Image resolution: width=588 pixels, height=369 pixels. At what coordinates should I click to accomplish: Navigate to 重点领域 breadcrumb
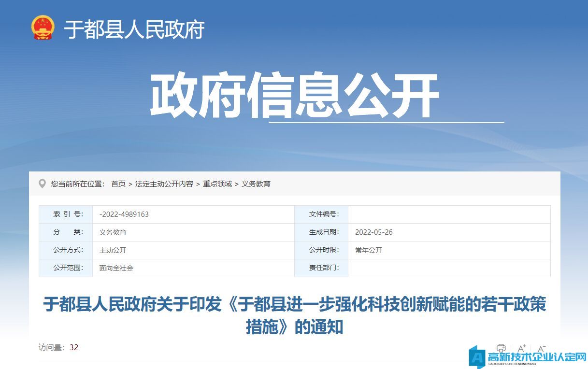coord(217,184)
